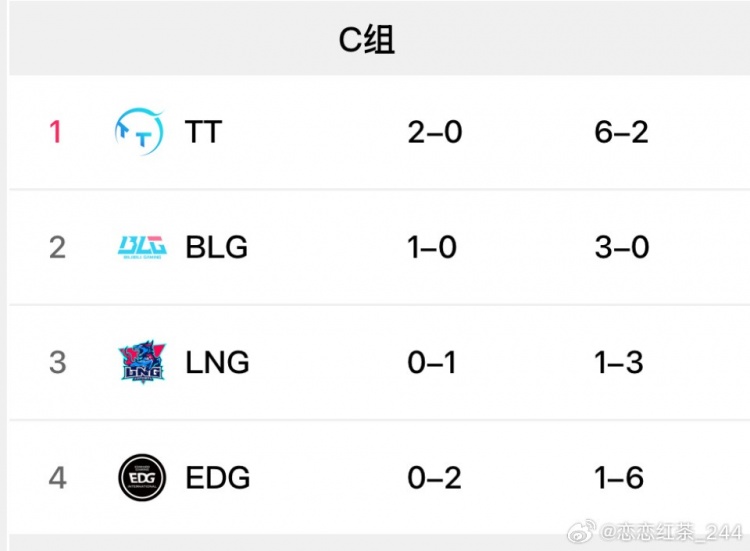
Task: Click TT's 6–2 game score
Action: click(621, 132)
